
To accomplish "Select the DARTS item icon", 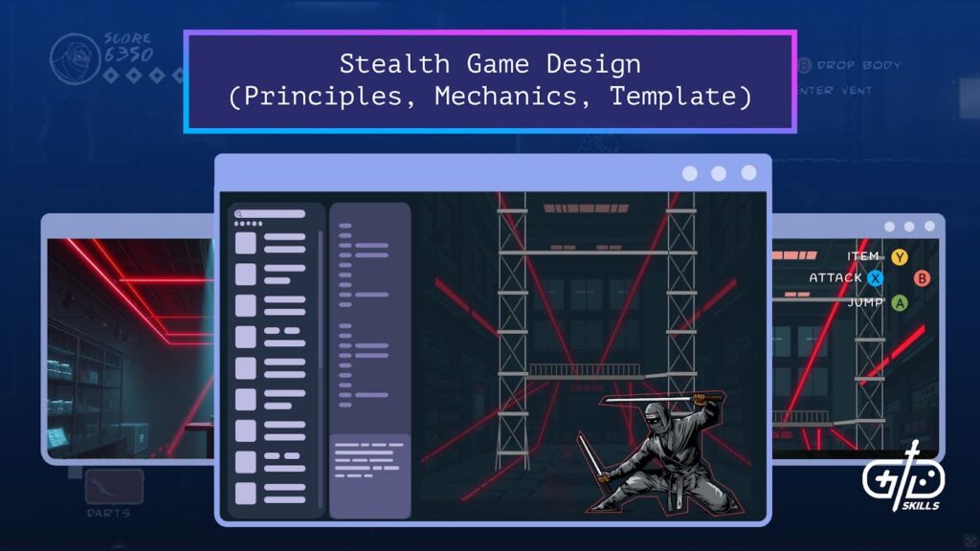I will (x=114, y=487).
